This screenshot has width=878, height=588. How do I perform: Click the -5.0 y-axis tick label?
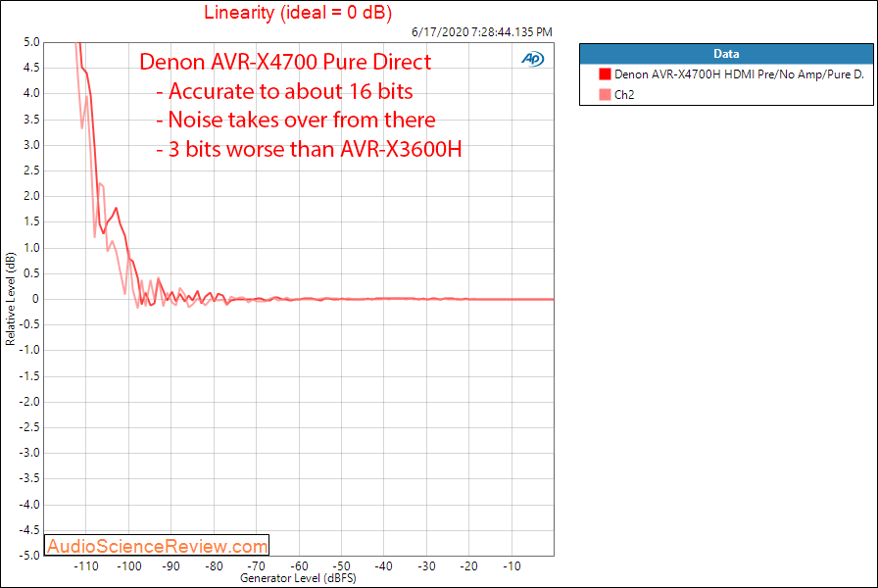click(x=29, y=556)
